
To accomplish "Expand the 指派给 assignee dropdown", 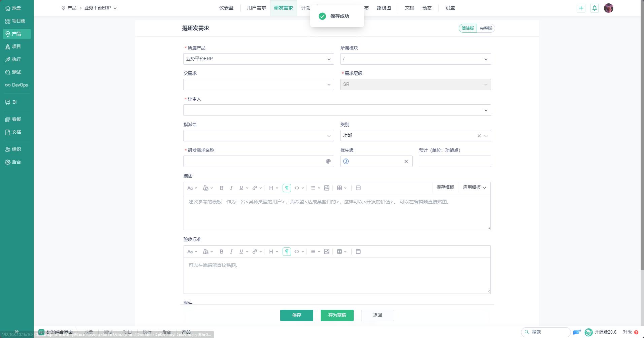I will point(258,136).
